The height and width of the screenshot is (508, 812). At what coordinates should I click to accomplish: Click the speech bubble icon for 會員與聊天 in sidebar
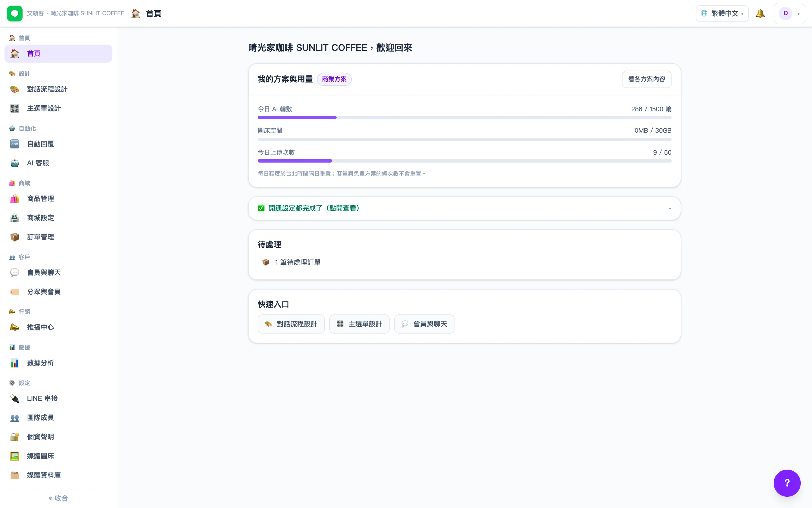pos(14,272)
